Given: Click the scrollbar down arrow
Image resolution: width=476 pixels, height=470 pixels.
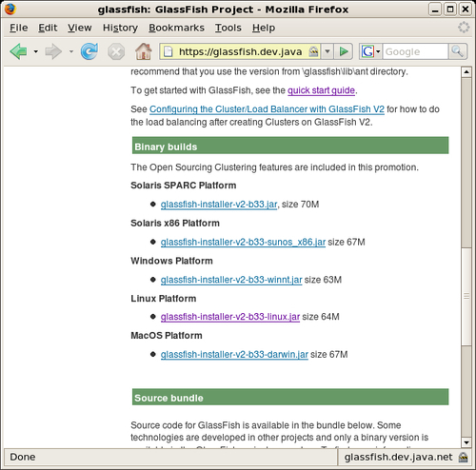Looking at the screenshot, I should coord(466,442).
